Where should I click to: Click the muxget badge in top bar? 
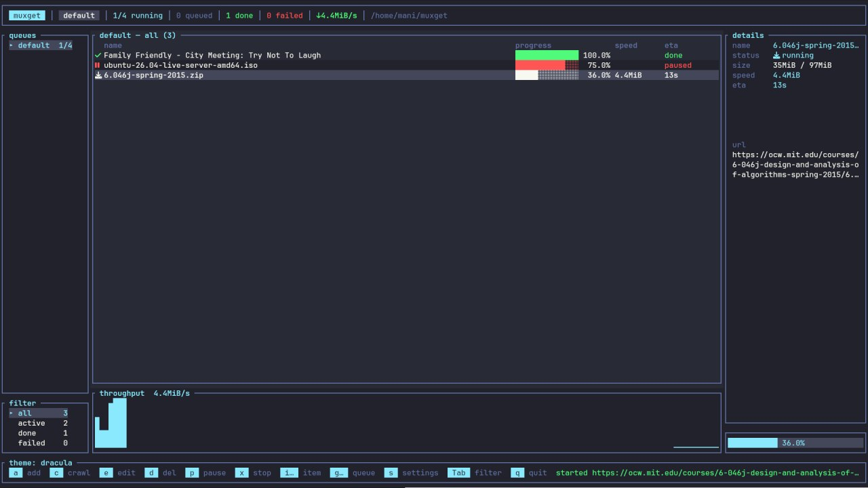click(27, 16)
